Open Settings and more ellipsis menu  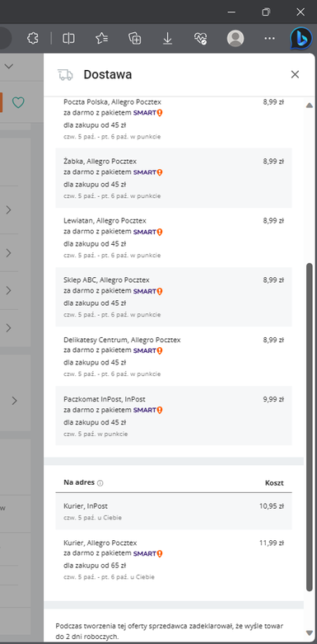269,39
